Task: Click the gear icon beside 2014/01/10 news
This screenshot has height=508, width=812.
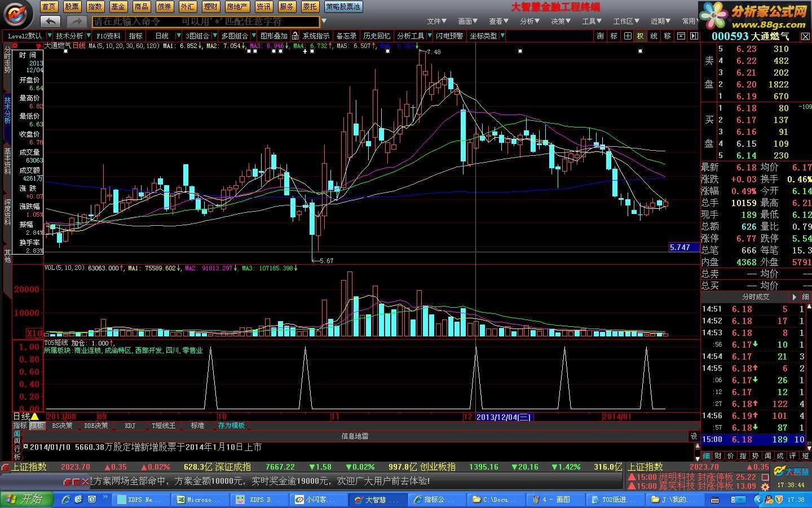Action: pos(25,447)
